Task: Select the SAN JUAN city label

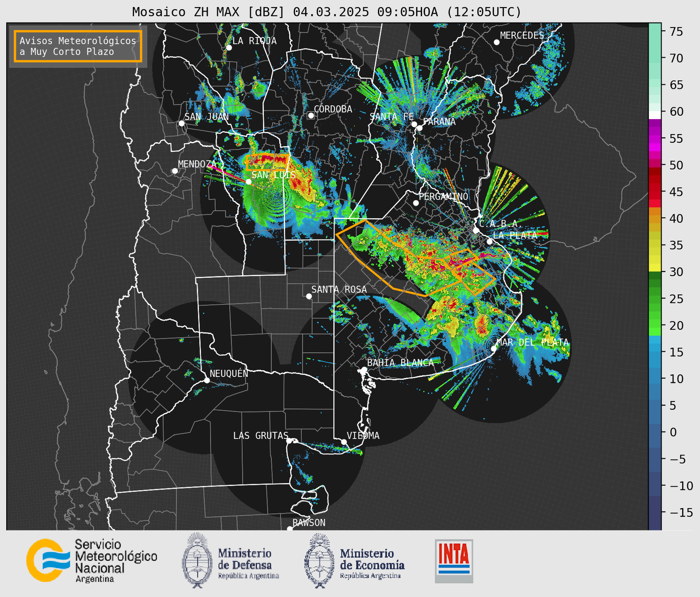Action: [x=206, y=117]
